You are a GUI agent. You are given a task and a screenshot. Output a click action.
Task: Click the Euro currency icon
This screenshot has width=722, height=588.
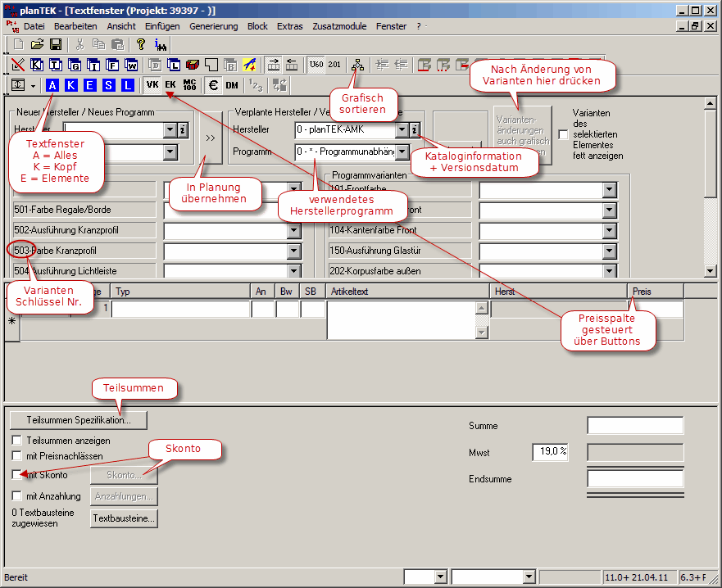click(x=213, y=85)
